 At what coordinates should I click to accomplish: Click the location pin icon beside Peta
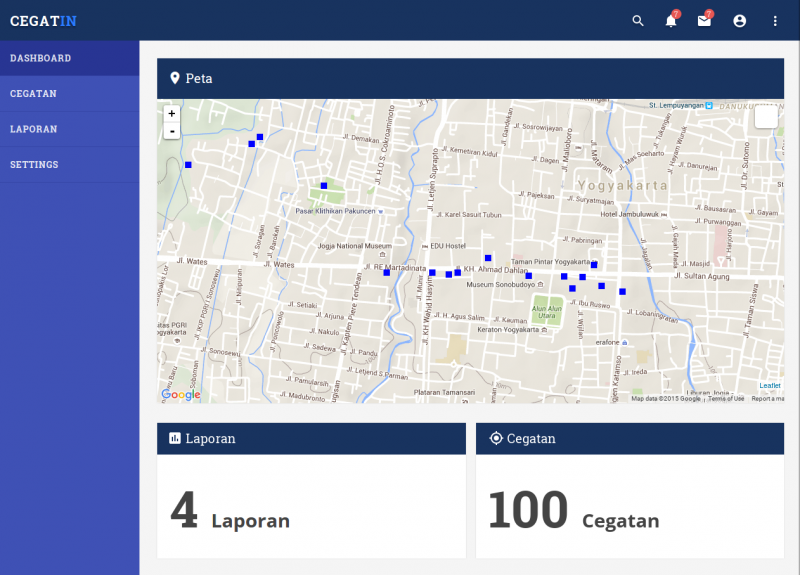pyautogui.click(x=175, y=78)
